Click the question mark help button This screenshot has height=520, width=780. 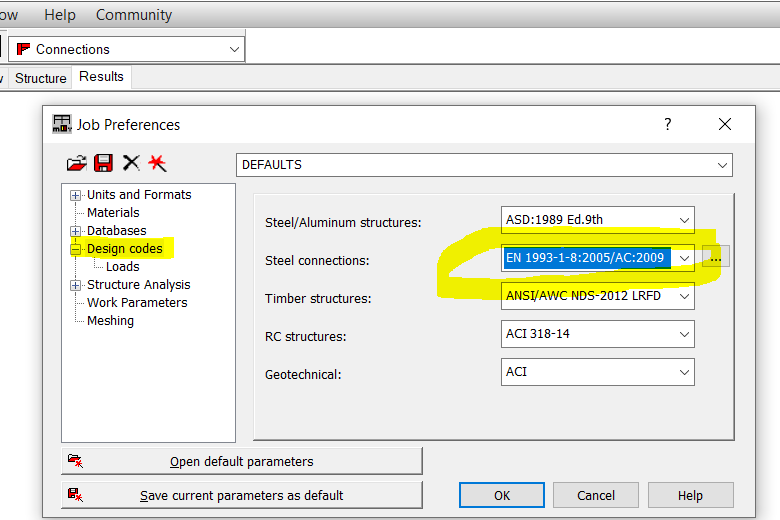coord(668,124)
